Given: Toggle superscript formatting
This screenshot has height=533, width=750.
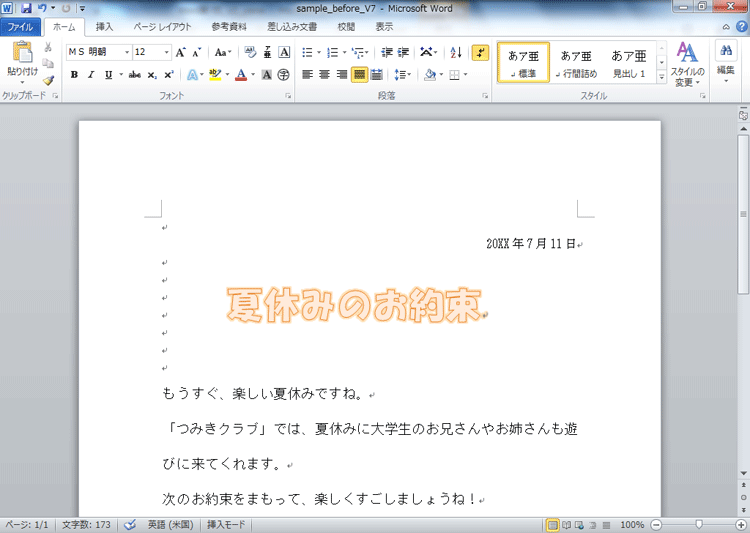Looking at the screenshot, I should (x=168, y=75).
